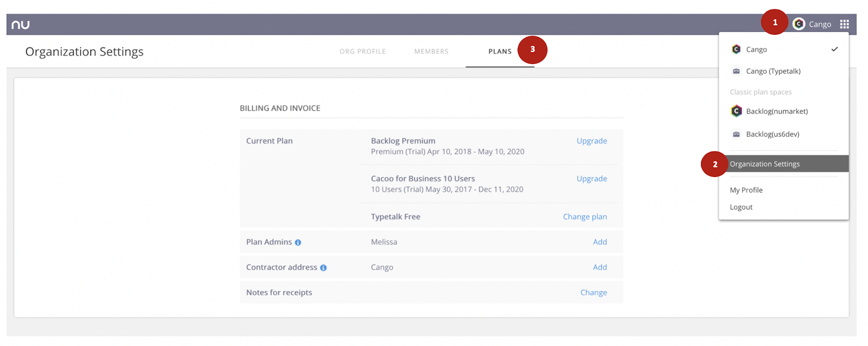868x346 pixels.
Task: Click the Current Plan label
Action: (x=269, y=141)
